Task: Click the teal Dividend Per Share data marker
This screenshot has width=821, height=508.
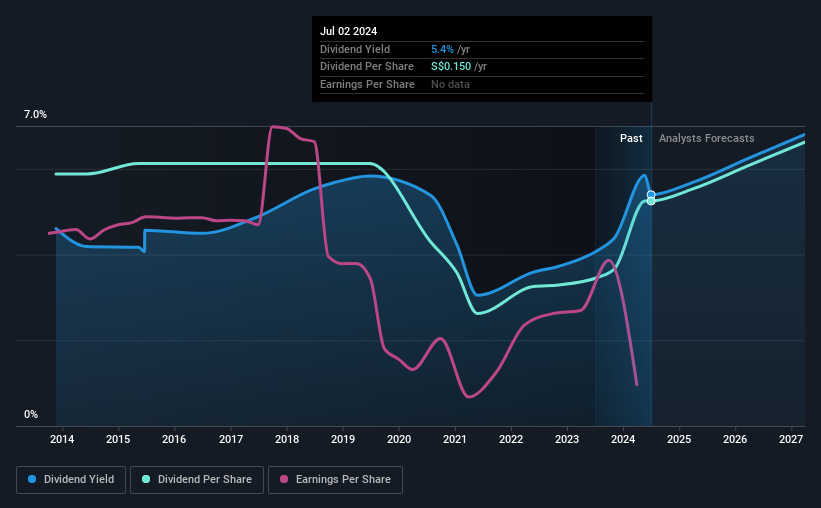Action: [x=651, y=201]
